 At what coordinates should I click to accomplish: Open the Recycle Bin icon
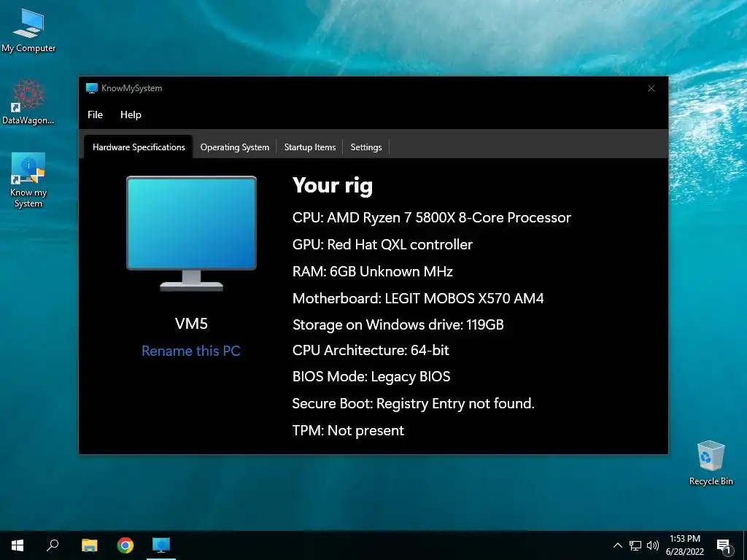coord(711,463)
